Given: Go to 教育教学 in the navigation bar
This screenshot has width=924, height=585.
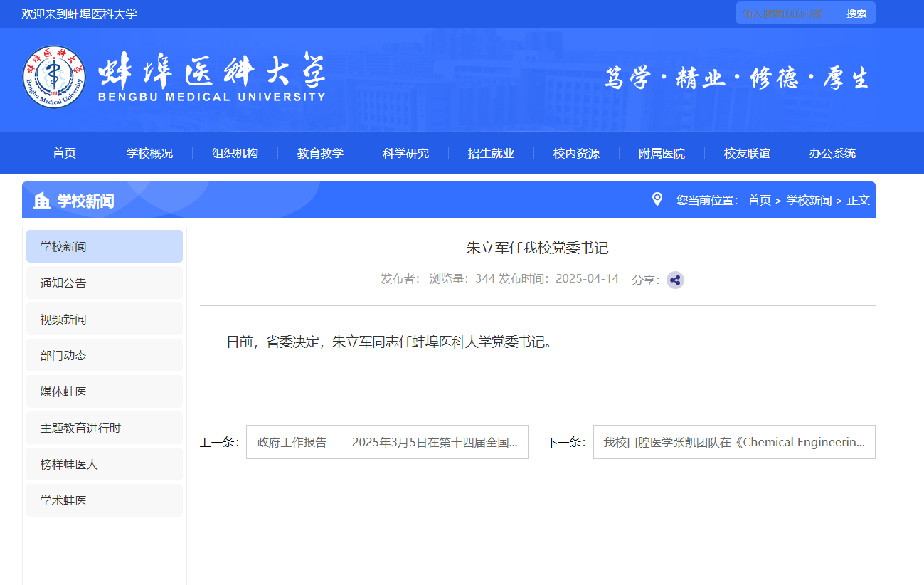Looking at the screenshot, I should tap(320, 153).
